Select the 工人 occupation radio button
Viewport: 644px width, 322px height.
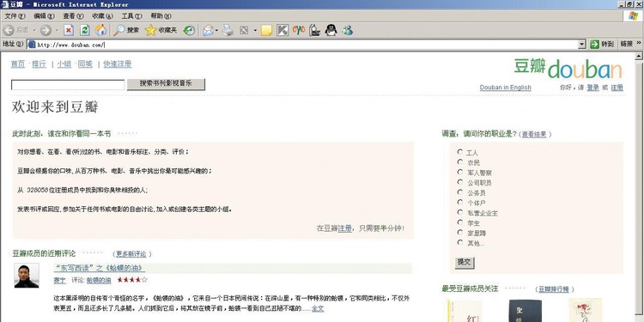click(460, 152)
